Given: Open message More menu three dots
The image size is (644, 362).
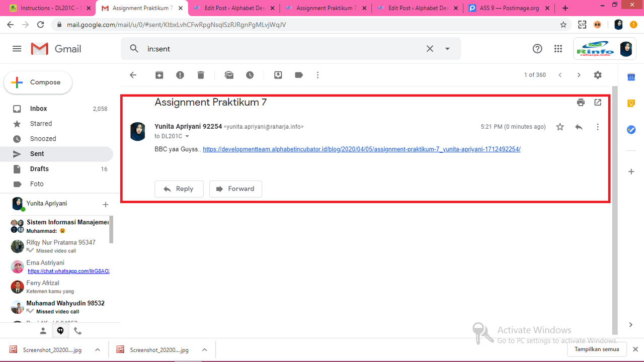Looking at the screenshot, I should coord(598,127).
